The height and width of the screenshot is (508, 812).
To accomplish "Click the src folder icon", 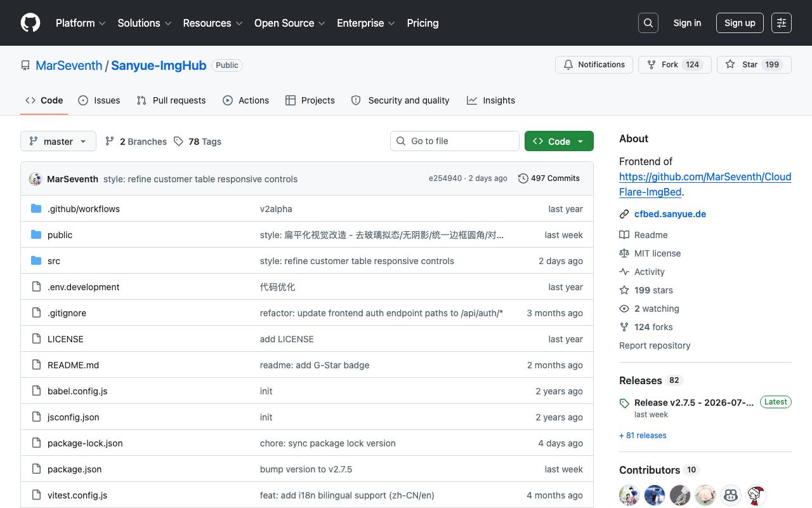I will [x=36, y=261].
